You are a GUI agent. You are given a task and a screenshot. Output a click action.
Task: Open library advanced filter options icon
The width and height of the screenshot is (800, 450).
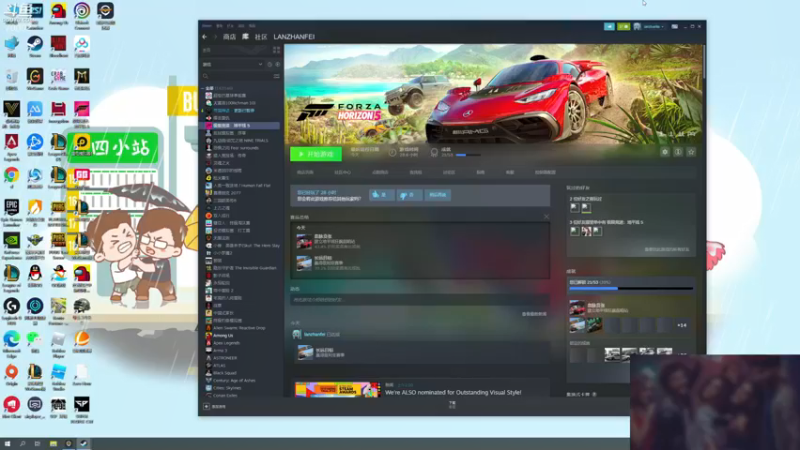pyautogui.click(x=277, y=76)
